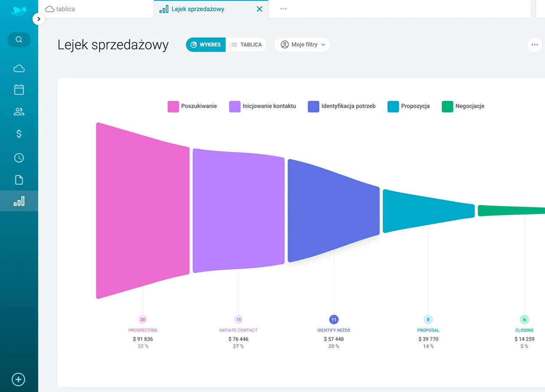Close the Lejek sprzedażowy tab
This screenshot has height=392, width=545.
(x=259, y=9)
